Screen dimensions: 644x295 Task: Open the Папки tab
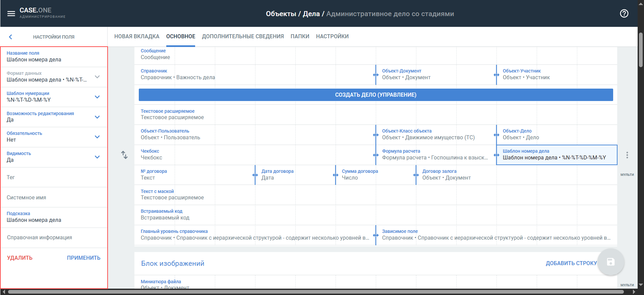pyautogui.click(x=300, y=36)
